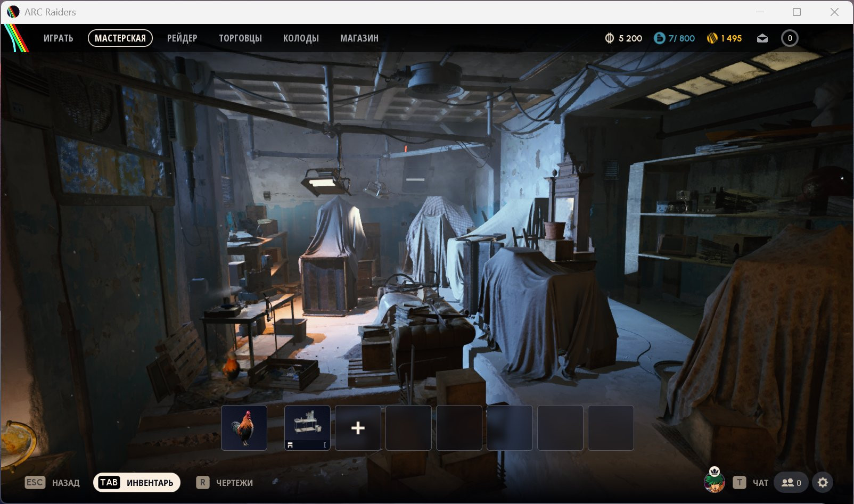The image size is (854, 504).
Task: Open the МАГАЗИН tab
Action: click(359, 38)
